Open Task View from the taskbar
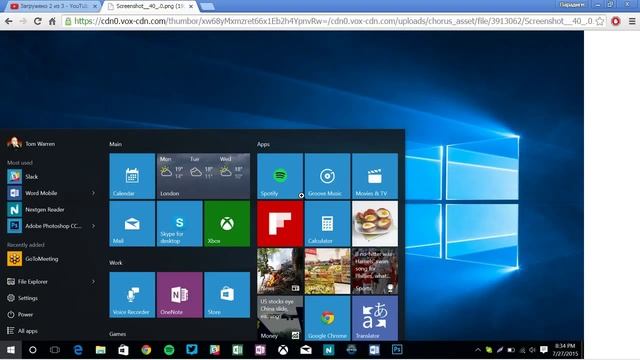Image resolution: width=640 pixels, height=360 pixels. click(x=55, y=350)
